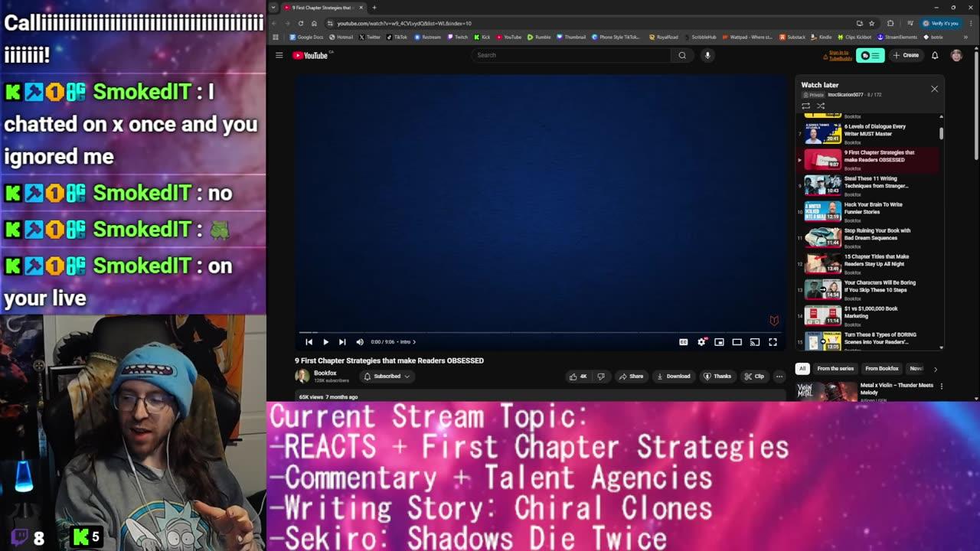This screenshot has width=980, height=551.
Task: Select the From Bookfox chip
Action: coord(882,369)
